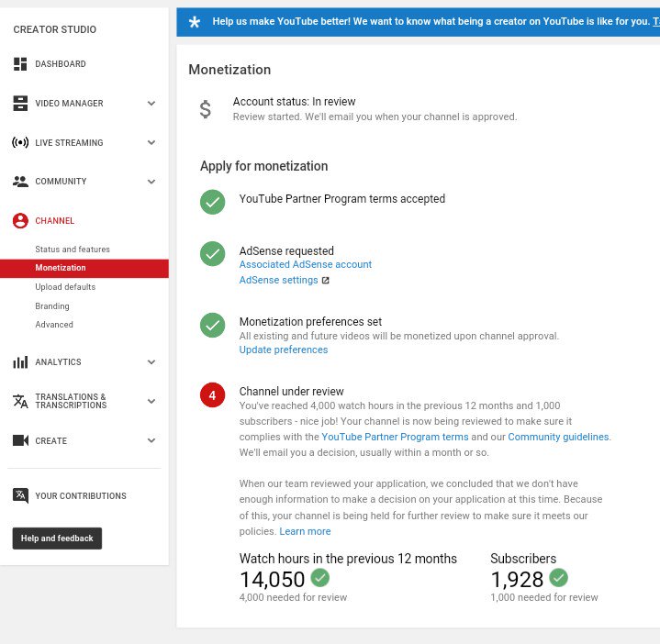Open the Dashboard menu item
The image size is (660, 644).
(x=61, y=64)
